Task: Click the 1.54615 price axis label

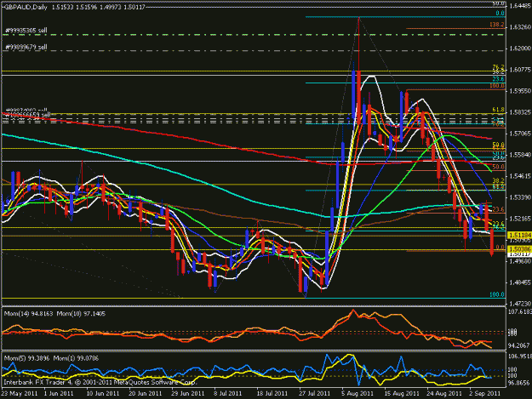Action: pos(520,176)
